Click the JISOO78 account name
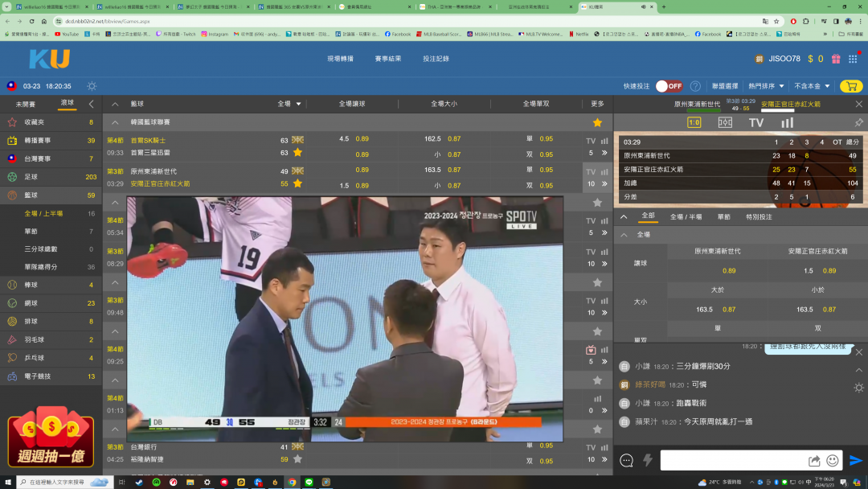The height and width of the screenshot is (489, 868). [x=784, y=59]
